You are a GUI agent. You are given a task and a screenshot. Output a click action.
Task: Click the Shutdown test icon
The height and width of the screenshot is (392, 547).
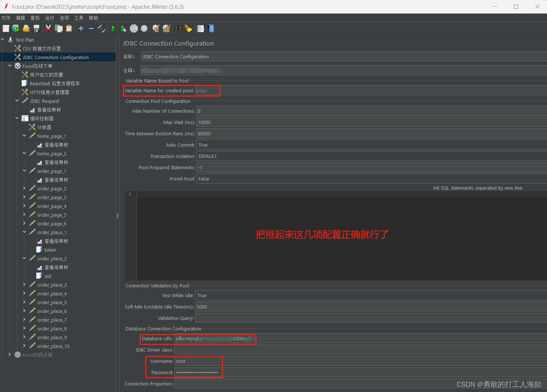tap(144, 28)
